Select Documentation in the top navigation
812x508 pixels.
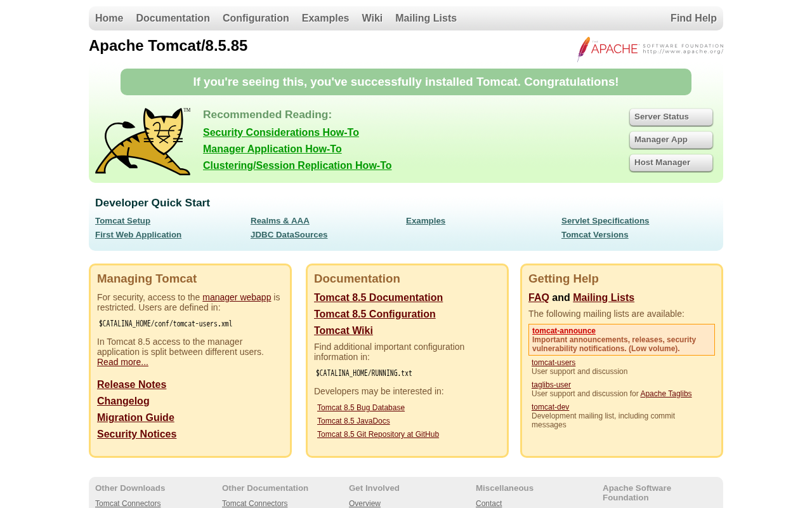[173, 18]
